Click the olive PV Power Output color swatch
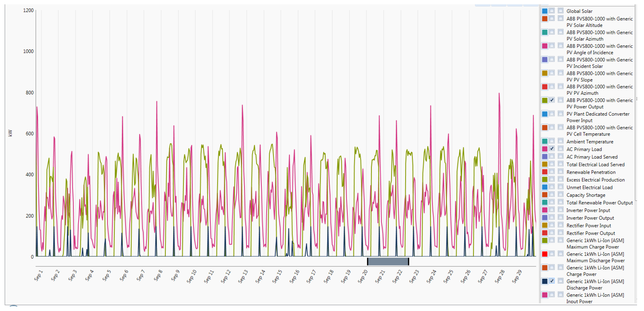This screenshot has width=644, height=311. 544,100
